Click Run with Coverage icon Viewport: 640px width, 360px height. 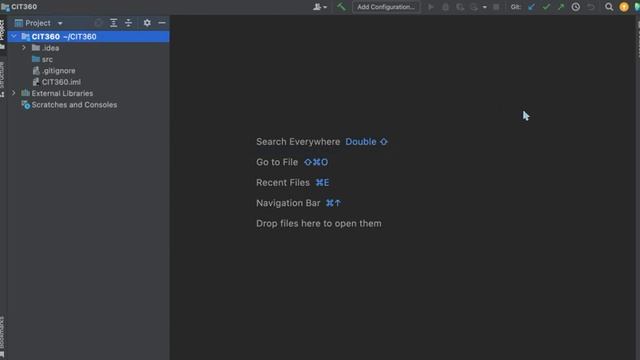tap(460, 7)
